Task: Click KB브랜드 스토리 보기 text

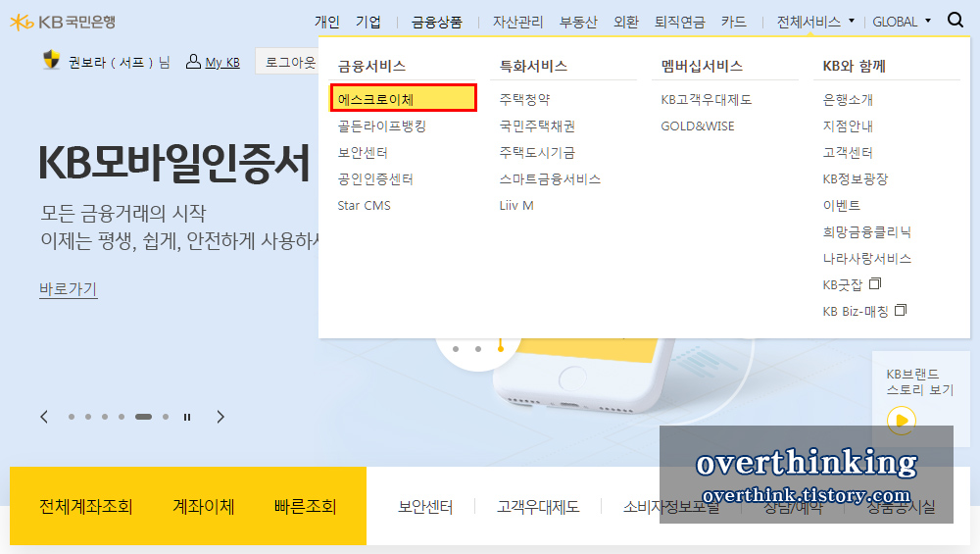Action: pyautogui.click(x=919, y=382)
